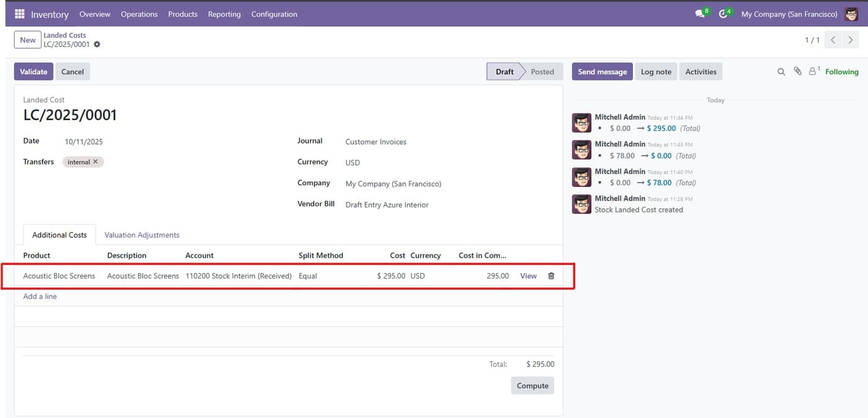This screenshot has height=418, width=868.
Task: Switch to the Valuation Adjustments tab
Action: (x=142, y=235)
